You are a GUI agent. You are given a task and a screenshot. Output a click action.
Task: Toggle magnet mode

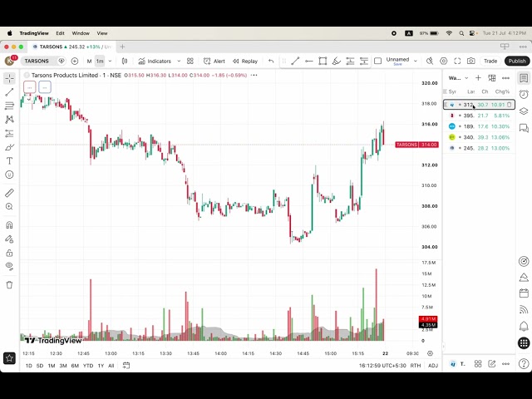click(9, 225)
